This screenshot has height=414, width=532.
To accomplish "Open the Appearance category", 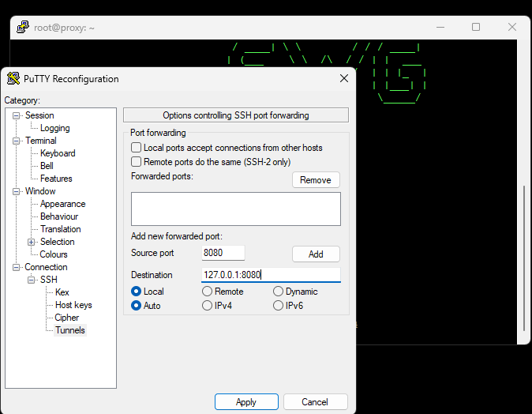I will click(63, 204).
